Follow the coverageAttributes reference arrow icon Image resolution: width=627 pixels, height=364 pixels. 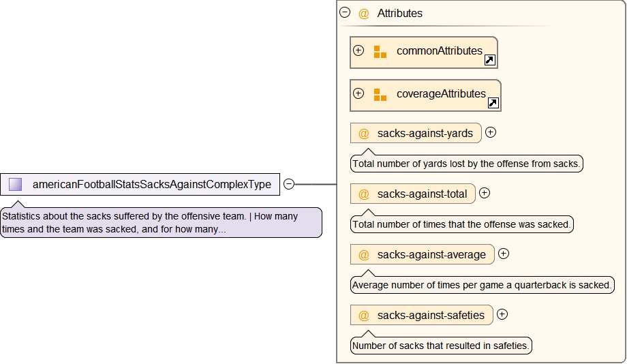[493, 104]
